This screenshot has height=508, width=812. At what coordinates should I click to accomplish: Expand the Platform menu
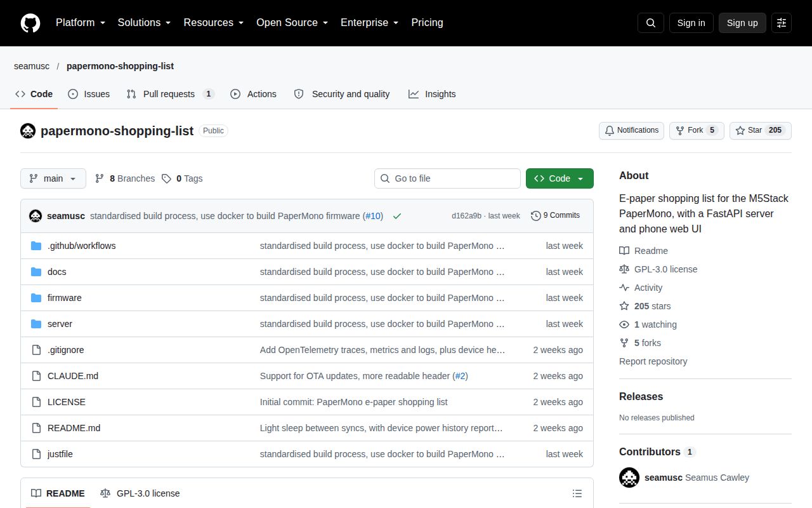[81, 23]
